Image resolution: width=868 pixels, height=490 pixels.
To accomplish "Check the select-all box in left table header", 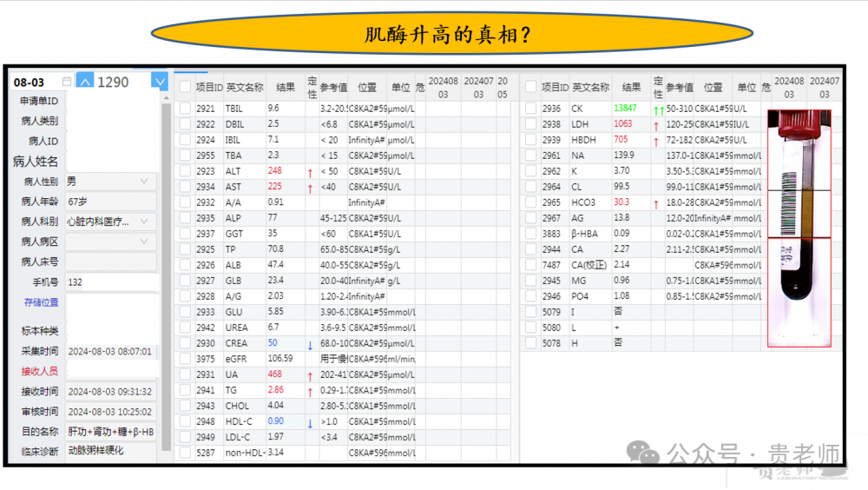I will pos(185,87).
